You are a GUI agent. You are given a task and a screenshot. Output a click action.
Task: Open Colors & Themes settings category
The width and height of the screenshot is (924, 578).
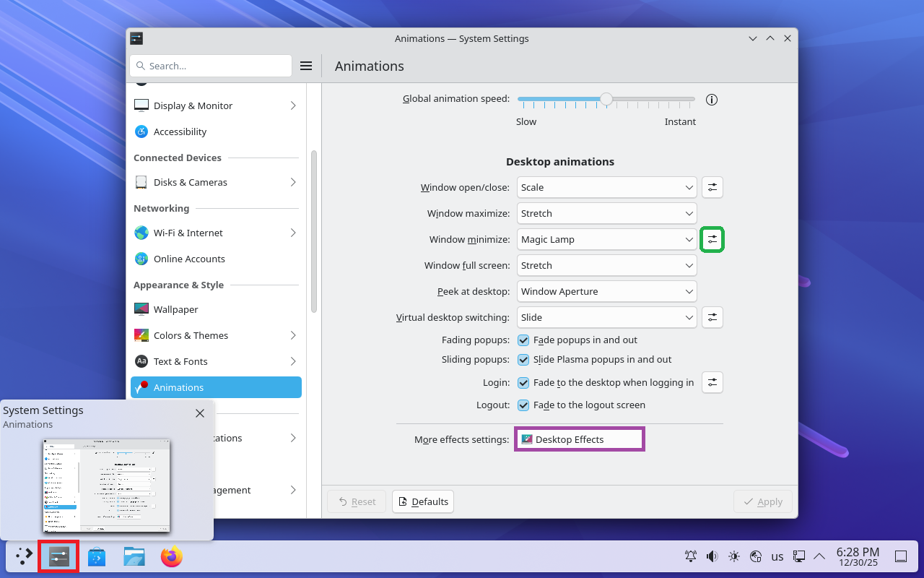click(x=191, y=335)
